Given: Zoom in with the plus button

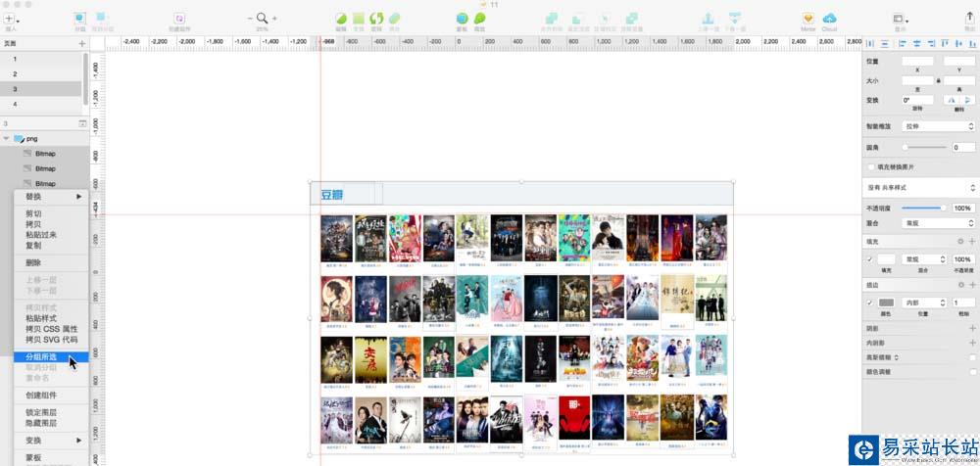Looking at the screenshot, I should click(274, 19).
